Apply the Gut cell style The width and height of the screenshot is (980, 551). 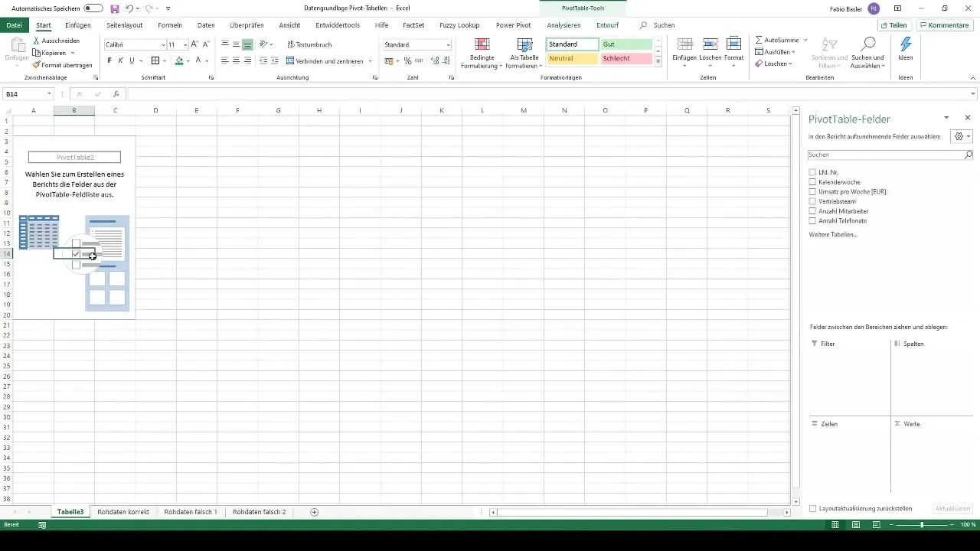coord(626,44)
